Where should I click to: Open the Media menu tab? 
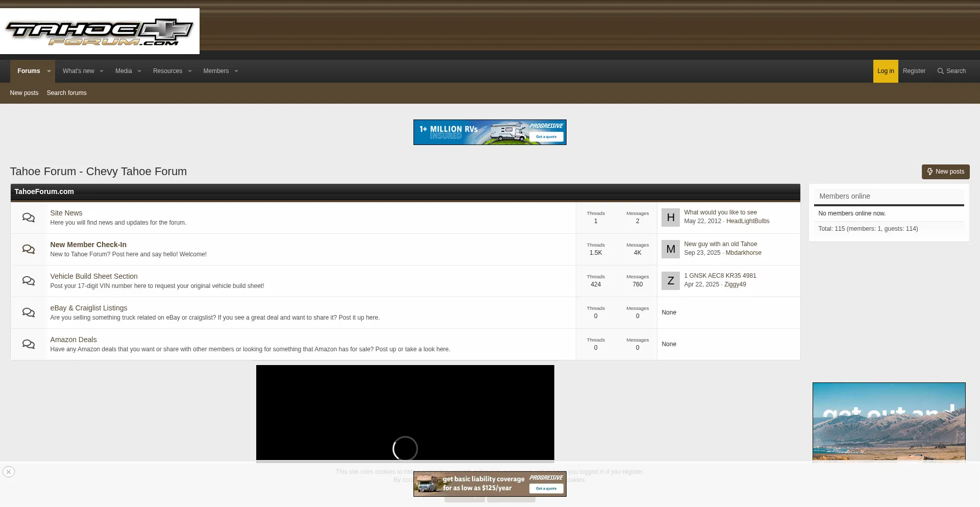click(124, 71)
